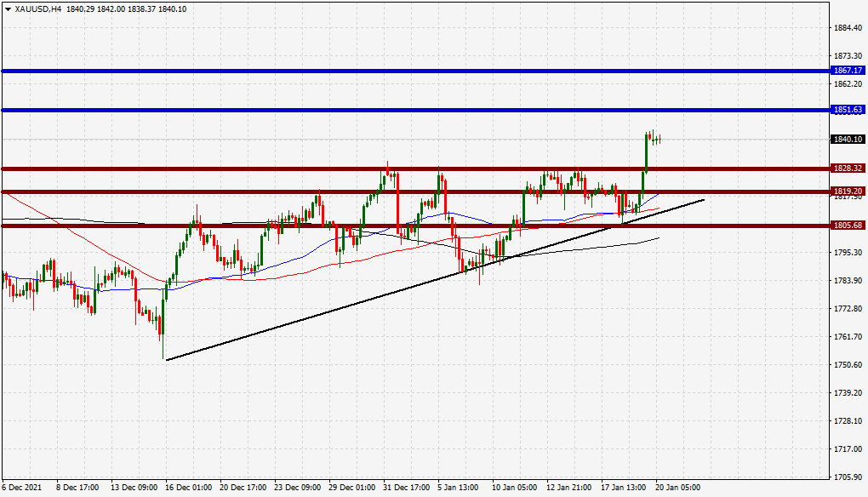Click the 1739.20 price scale value

pos(848,393)
